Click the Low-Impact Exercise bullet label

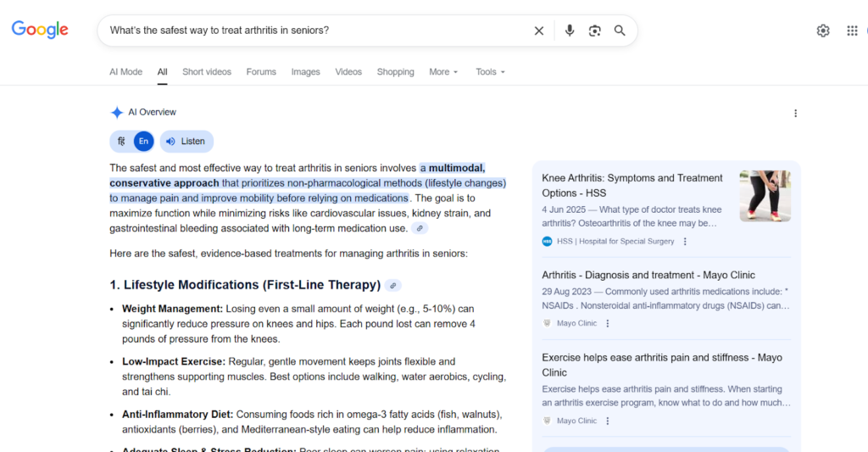(174, 362)
